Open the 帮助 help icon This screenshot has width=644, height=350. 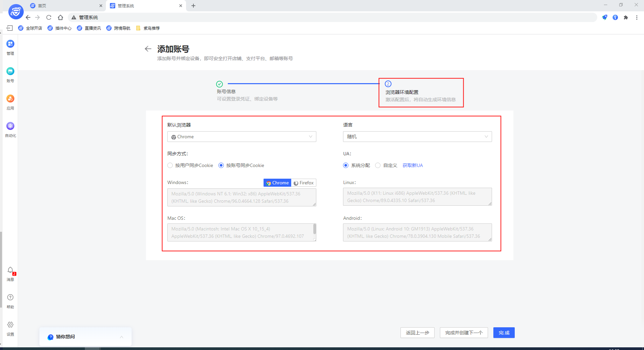click(10, 298)
